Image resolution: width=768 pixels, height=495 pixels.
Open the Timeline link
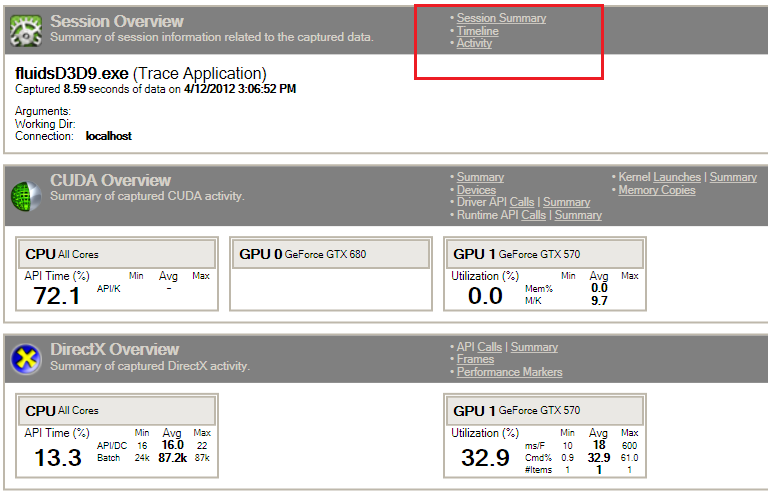(477, 31)
